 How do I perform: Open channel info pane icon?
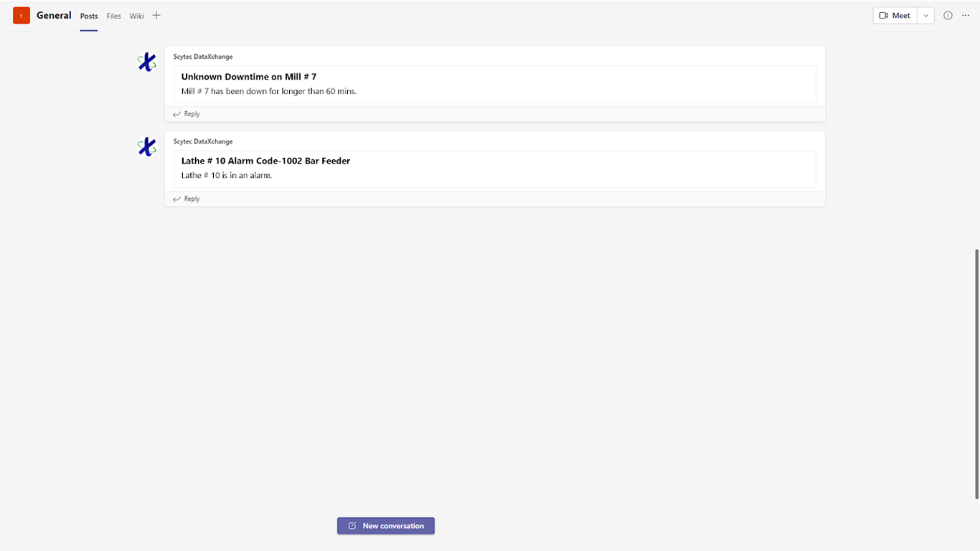(948, 15)
